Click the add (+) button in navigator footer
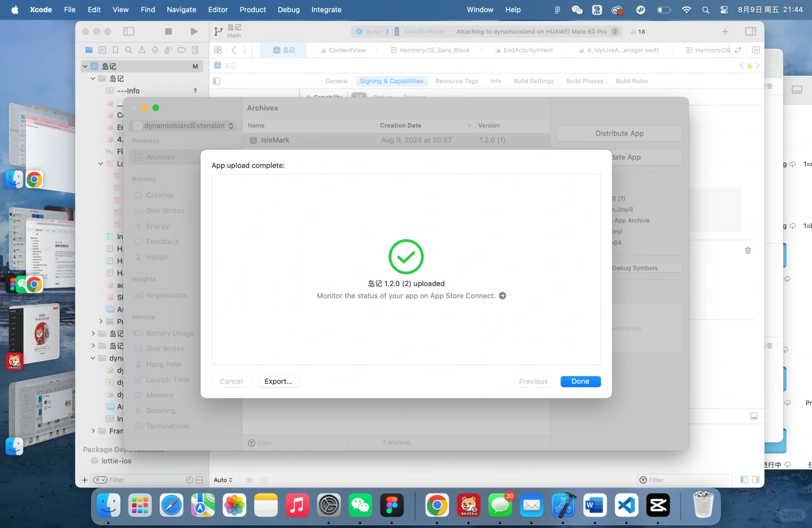Viewport: 812px width, 528px height. point(85,480)
